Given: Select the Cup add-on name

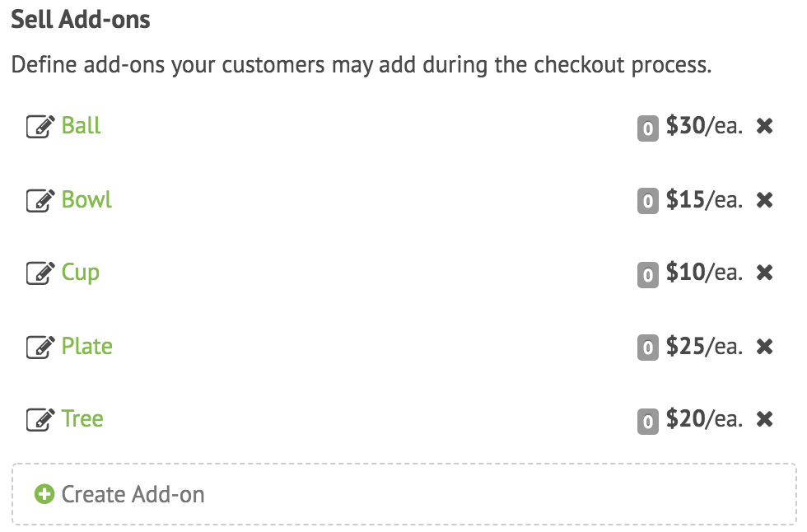Looking at the screenshot, I should tap(81, 273).
